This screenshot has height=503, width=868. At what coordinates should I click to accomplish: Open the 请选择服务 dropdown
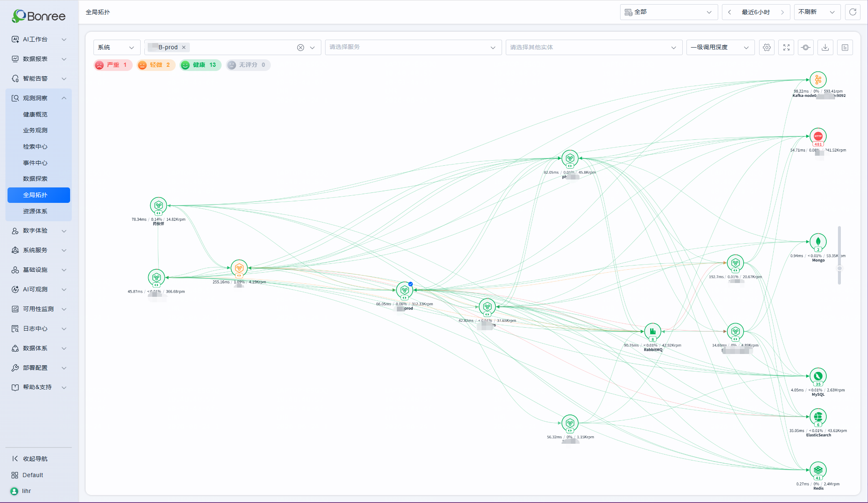point(413,48)
